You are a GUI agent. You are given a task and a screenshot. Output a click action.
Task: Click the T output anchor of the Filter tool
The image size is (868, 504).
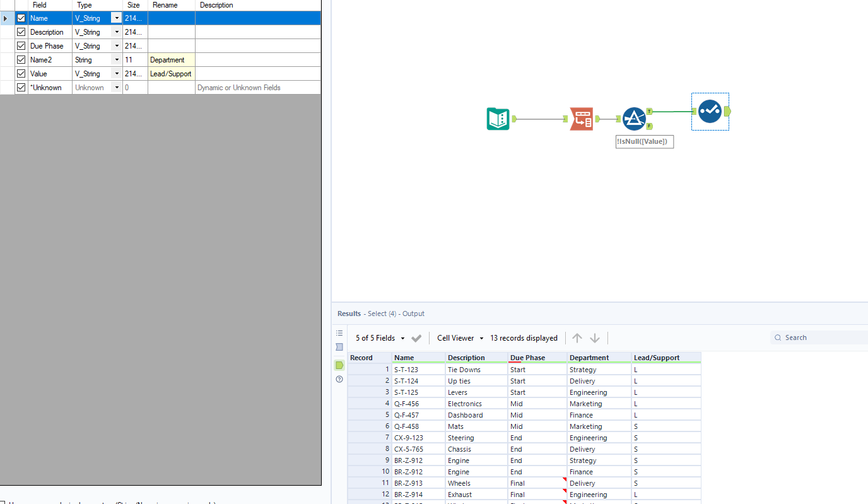[x=649, y=111]
